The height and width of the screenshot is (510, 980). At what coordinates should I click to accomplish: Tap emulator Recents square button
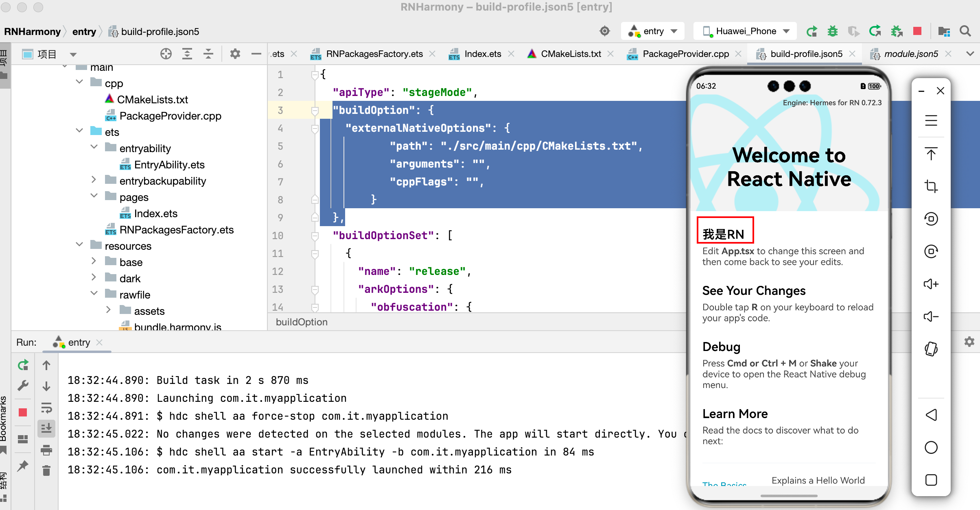point(931,480)
